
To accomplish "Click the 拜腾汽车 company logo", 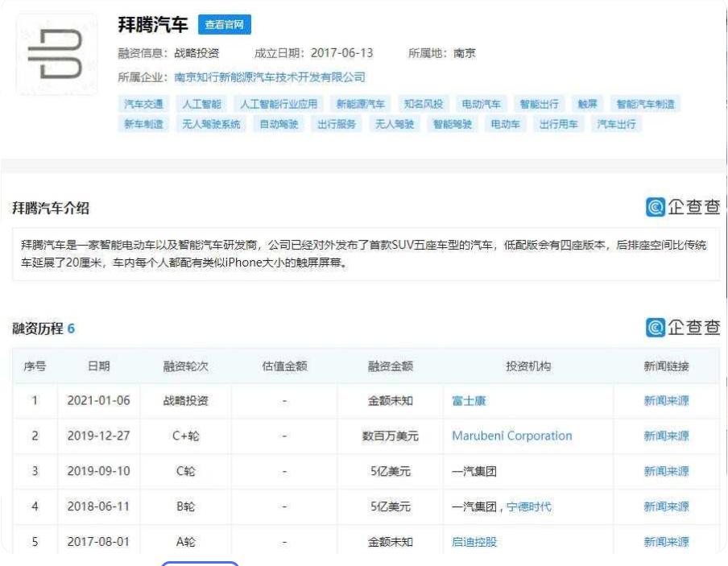I will click(56, 54).
